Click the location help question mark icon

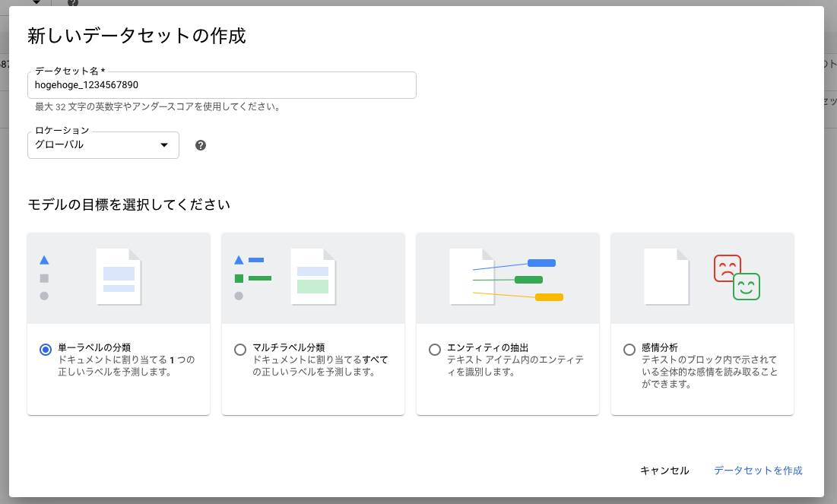pos(201,145)
